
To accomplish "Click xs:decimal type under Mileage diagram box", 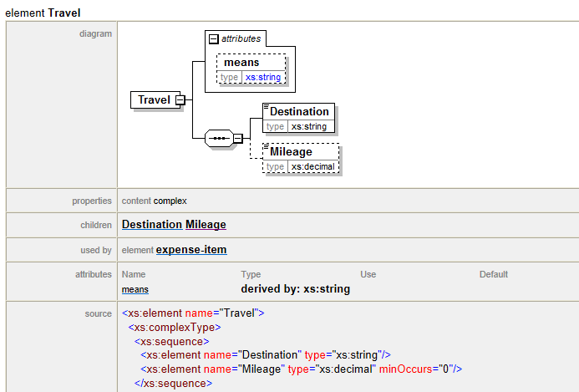I will tap(313, 166).
